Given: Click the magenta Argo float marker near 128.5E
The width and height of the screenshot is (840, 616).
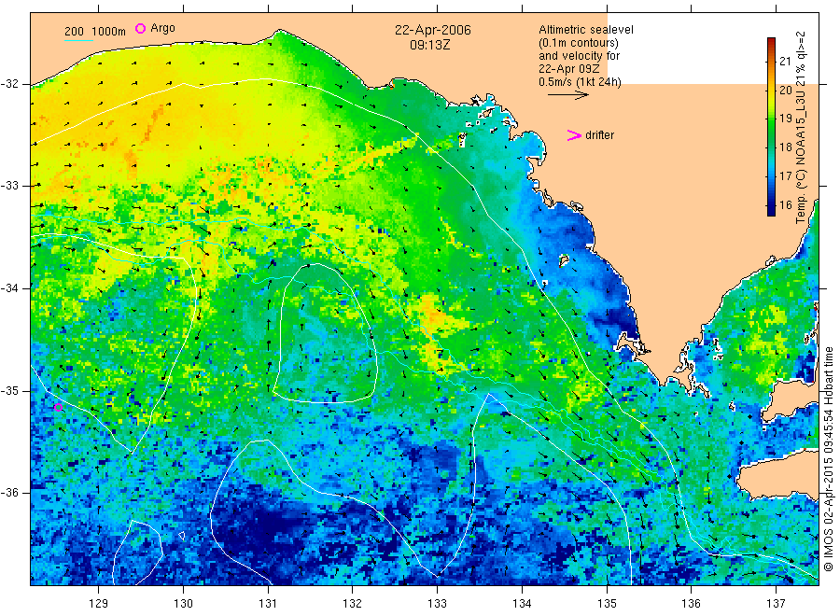Looking at the screenshot, I should click(x=59, y=408).
